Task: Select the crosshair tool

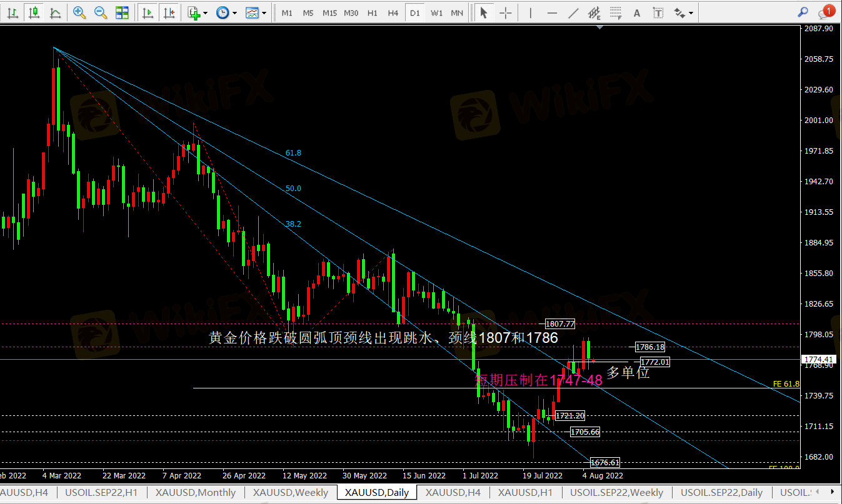Action: [x=505, y=12]
